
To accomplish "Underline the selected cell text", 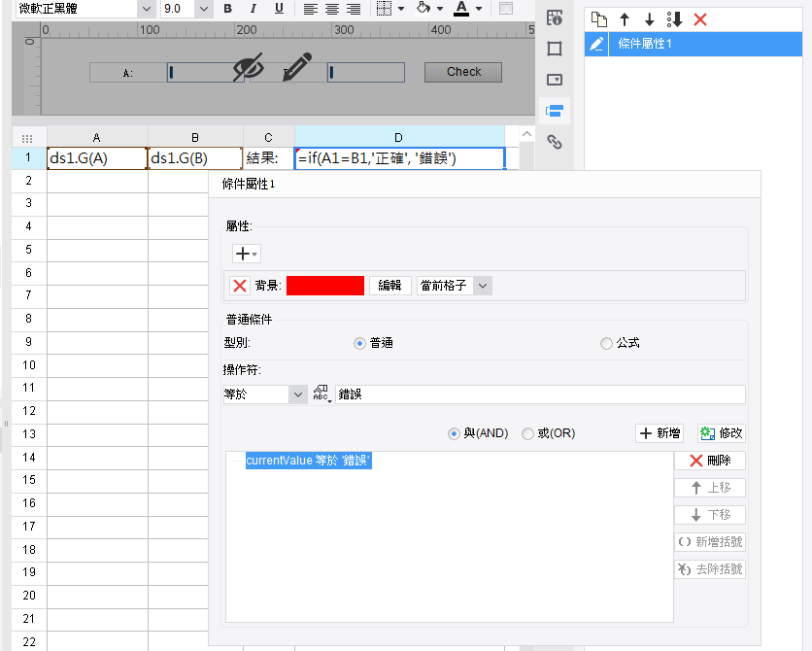I will pos(279,9).
